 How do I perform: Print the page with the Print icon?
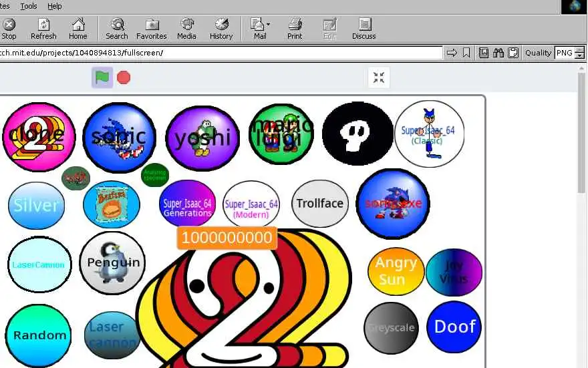295,29
